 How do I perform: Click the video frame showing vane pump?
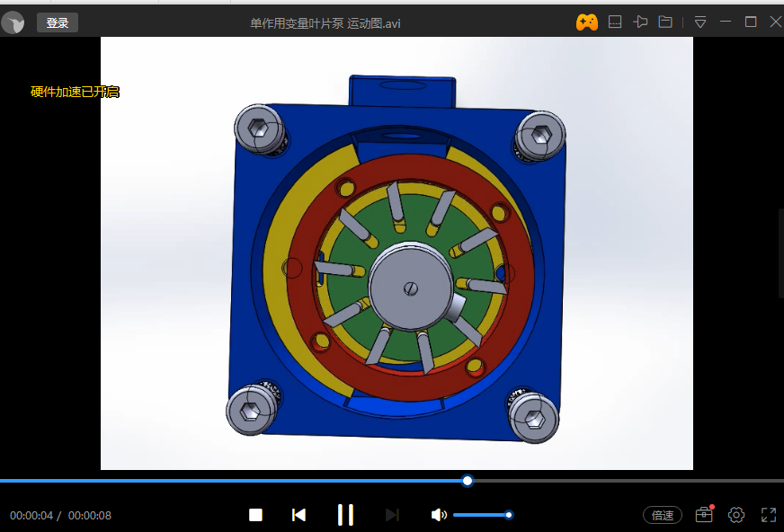click(397, 253)
